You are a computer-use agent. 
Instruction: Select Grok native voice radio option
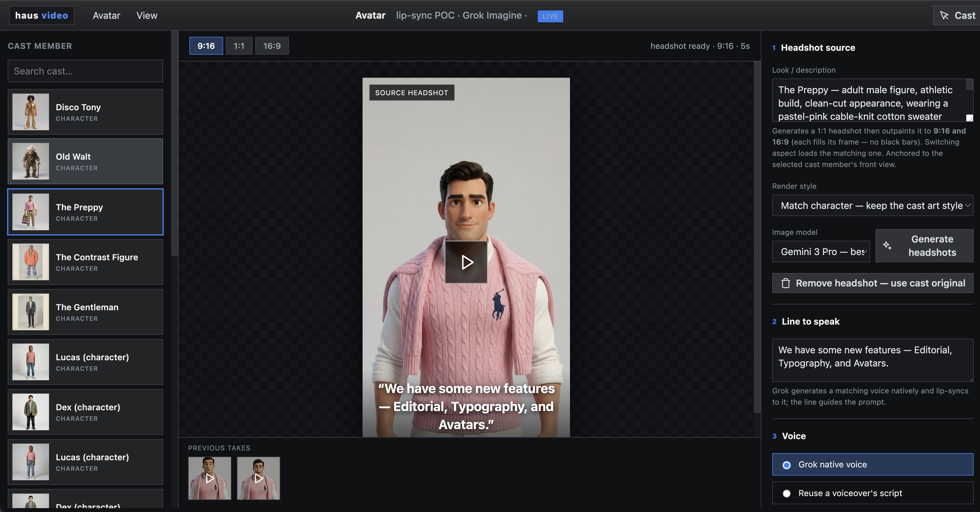[x=873, y=464]
